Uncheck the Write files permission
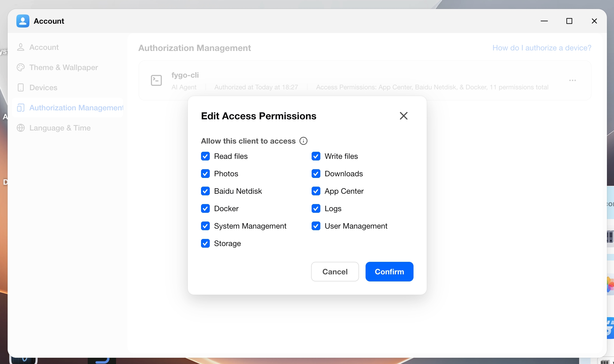Image resolution: width=614 pixels, height=364 pixels. tap(316, 156)
